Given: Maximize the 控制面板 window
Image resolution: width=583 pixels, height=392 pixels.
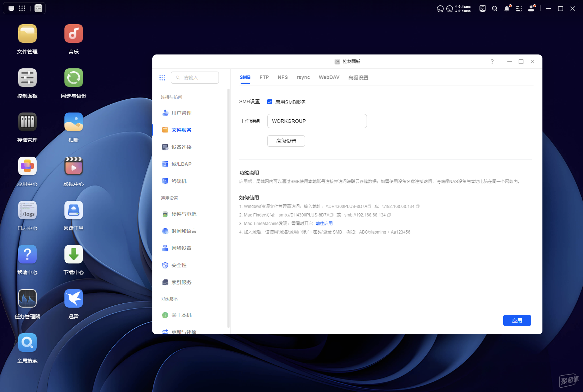Looking at the screenshot, I should 521,62.
